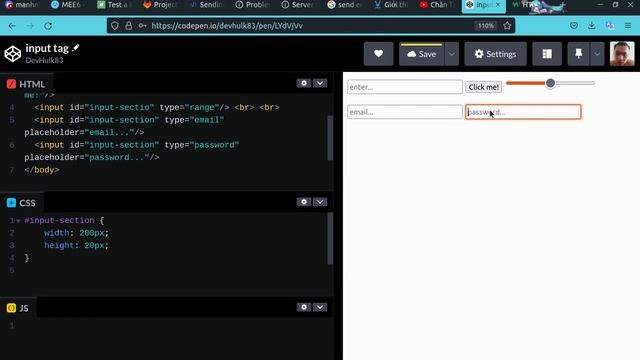This screenshot has width=640, height=360.
Task: Change editor layout view icon
Action: [547, 54]
